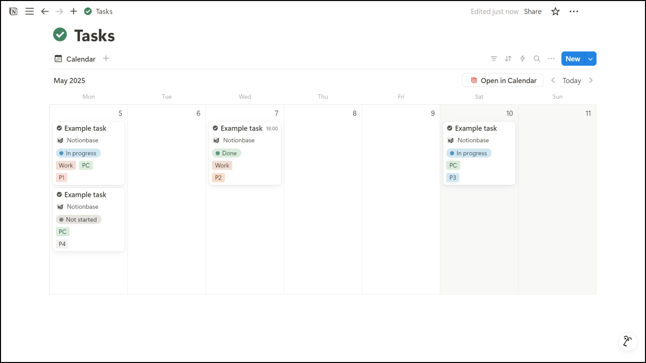Open the database search icon
The height and width of the screenshot is (363, 646).
(536, 59)
